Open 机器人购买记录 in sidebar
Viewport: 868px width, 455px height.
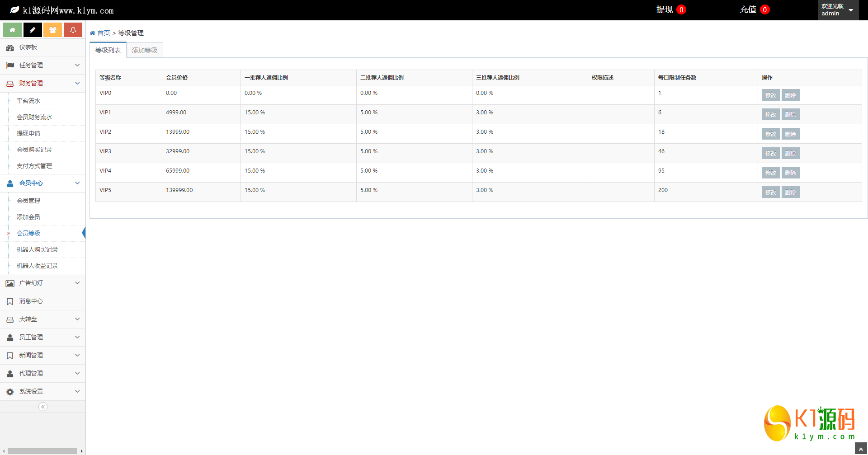coord(37,249)
